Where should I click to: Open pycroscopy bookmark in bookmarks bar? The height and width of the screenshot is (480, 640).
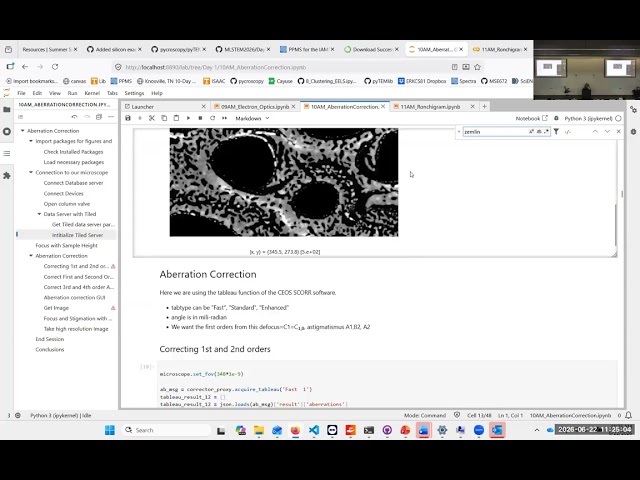pyautogui.click(x=247, y=81)
